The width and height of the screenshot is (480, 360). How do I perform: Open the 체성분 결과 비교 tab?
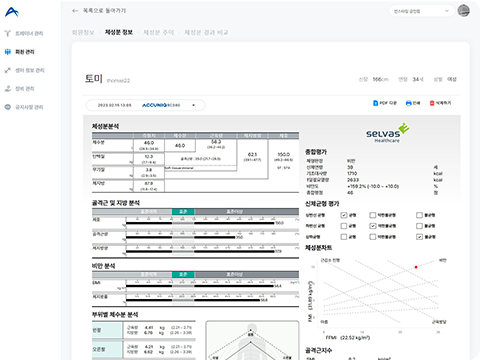(206, 32)
